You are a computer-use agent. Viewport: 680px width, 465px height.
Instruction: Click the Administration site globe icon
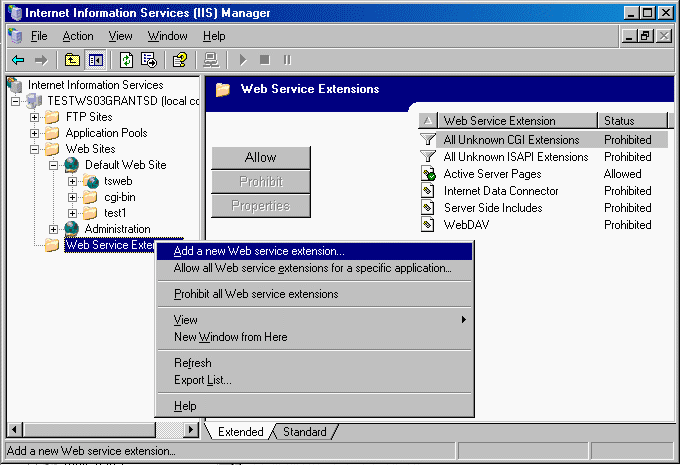(x=72, y=229)
